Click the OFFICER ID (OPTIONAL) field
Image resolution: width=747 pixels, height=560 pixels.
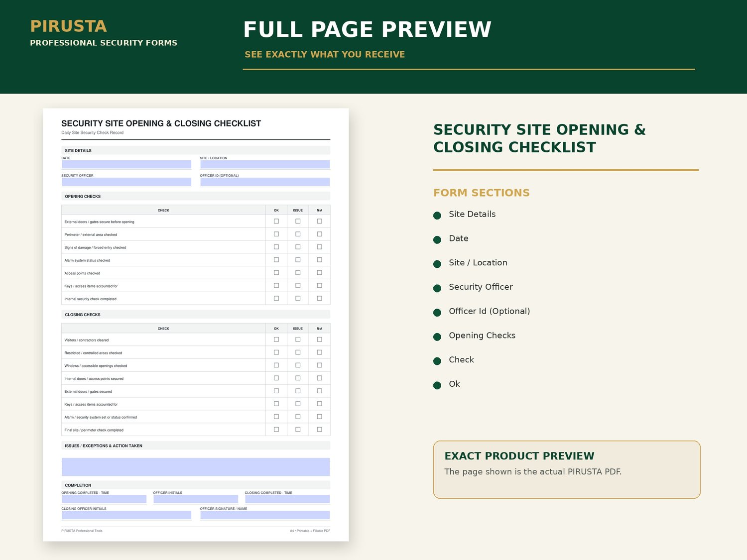(x=265, y=182)
